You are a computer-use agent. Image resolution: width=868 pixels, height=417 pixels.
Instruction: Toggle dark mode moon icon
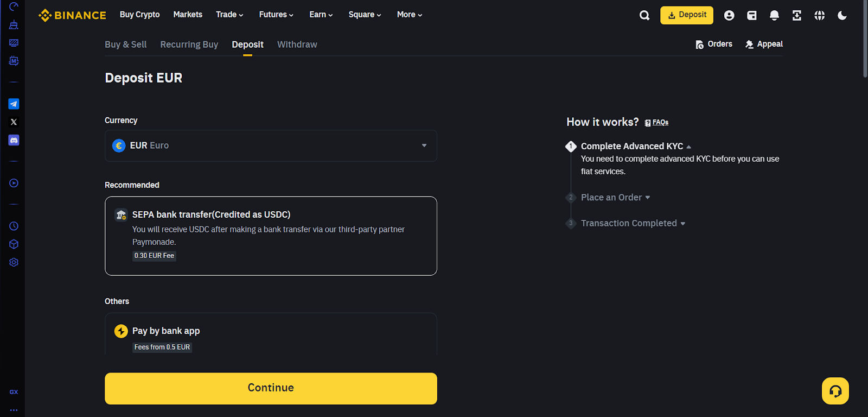tap(842, 15)
